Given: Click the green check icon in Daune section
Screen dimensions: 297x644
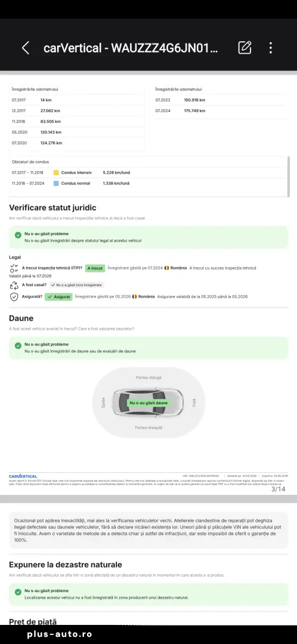Looking at the screenshot, I should click(18, 346).
